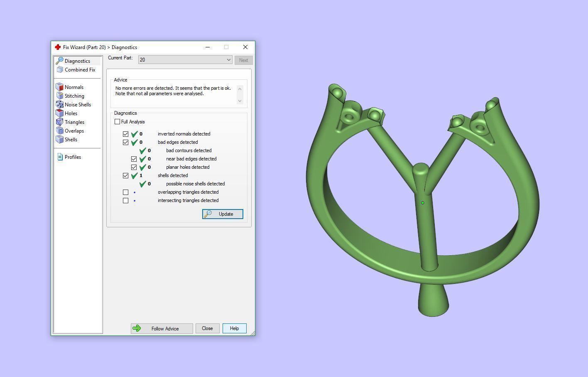Click the Close button at dialog bottom

[x=207, y=328]
